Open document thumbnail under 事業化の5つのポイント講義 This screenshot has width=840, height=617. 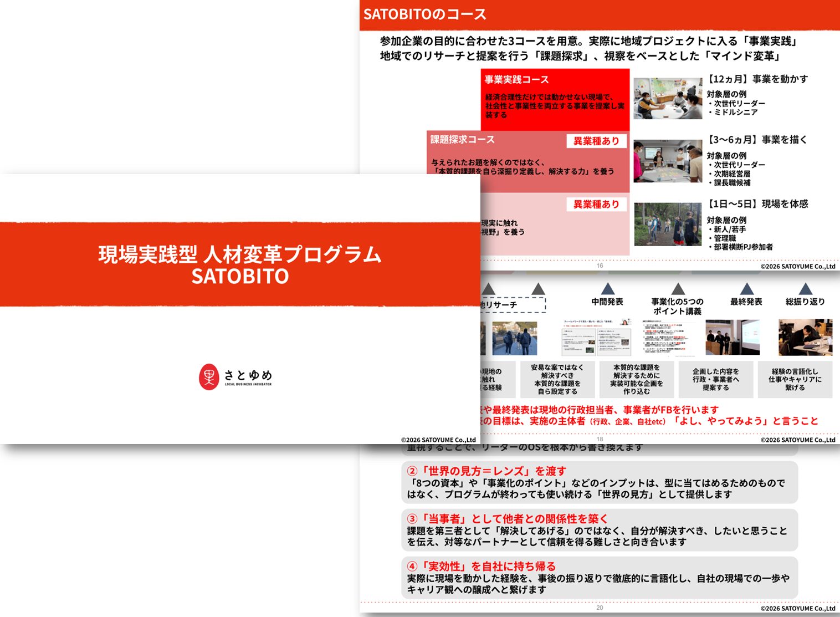pos(668,338)
